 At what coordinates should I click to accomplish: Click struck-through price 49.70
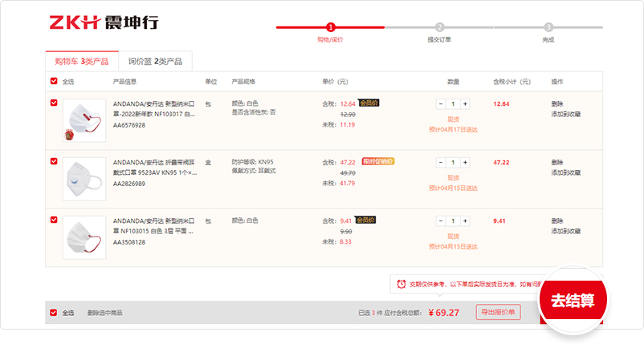point(348,173)
